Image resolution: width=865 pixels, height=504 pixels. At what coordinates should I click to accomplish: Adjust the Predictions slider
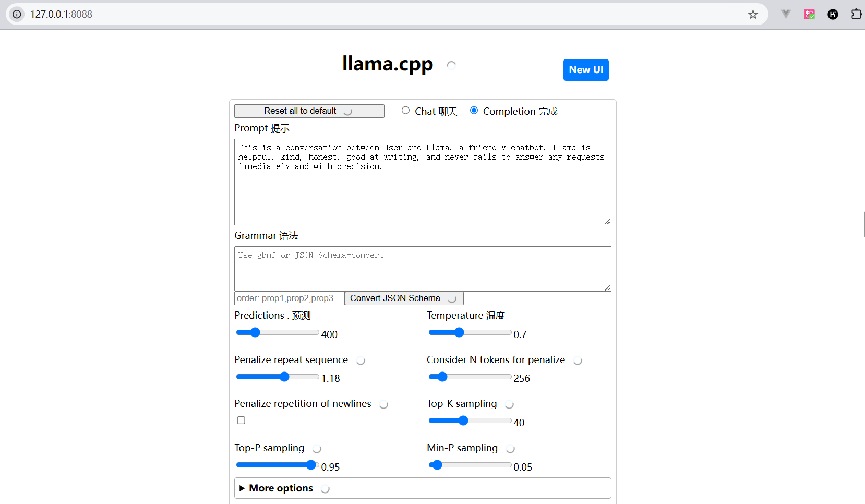click(x=278, y=332)
